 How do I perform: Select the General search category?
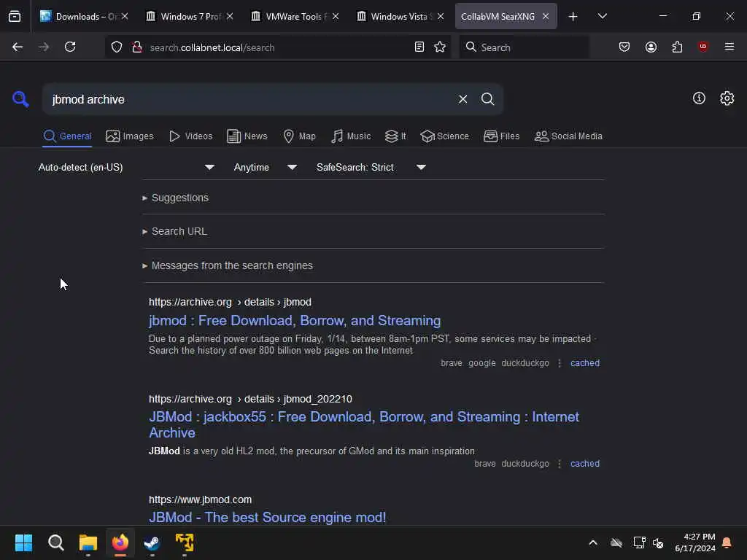(67, 136)
